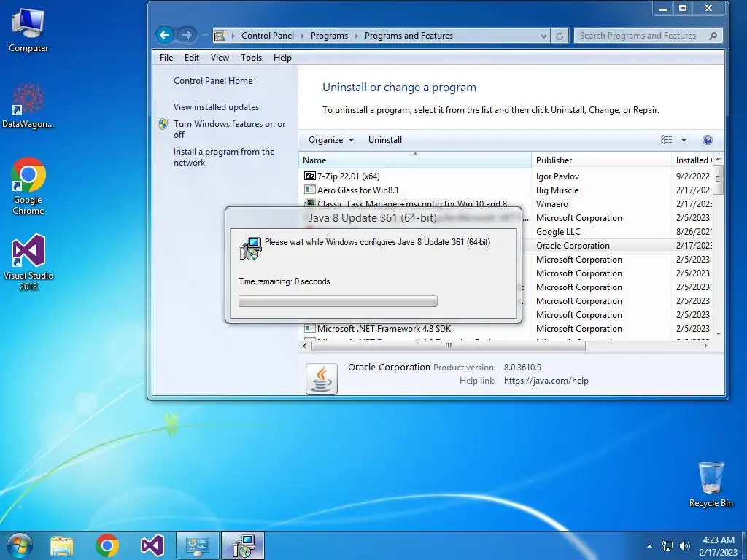The width and height of the screenshot is (747, 560).
Task: Click the vertical scrollbar up arrow
Action: coord(719,158)
